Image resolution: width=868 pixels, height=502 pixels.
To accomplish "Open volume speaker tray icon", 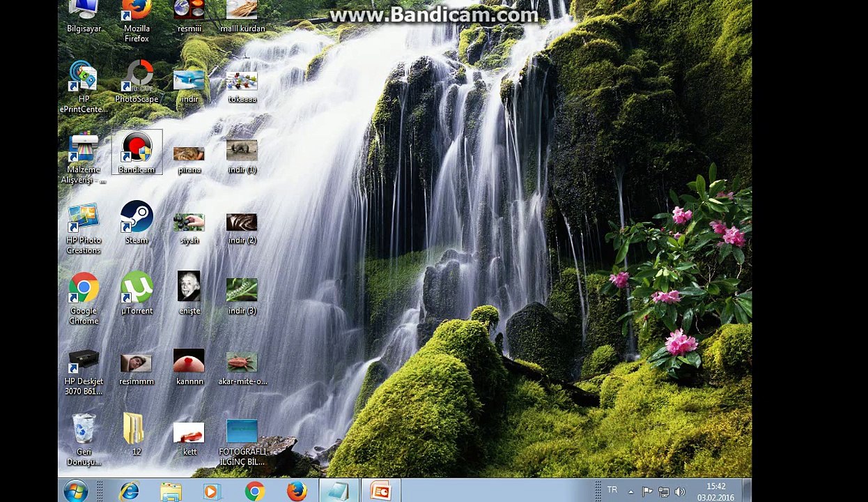I will click(x=679, y=492).
